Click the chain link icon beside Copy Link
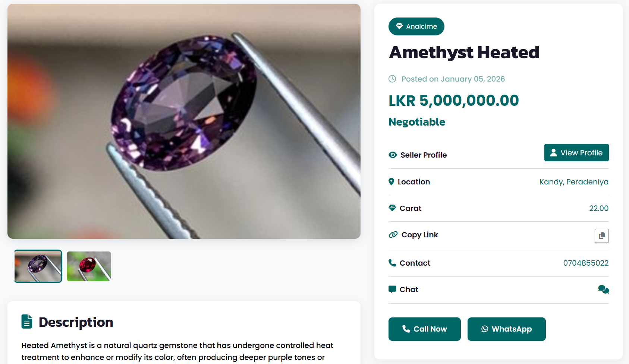This screenshot has height=364, width=629. pyautogui.click(x=393, y=235)
